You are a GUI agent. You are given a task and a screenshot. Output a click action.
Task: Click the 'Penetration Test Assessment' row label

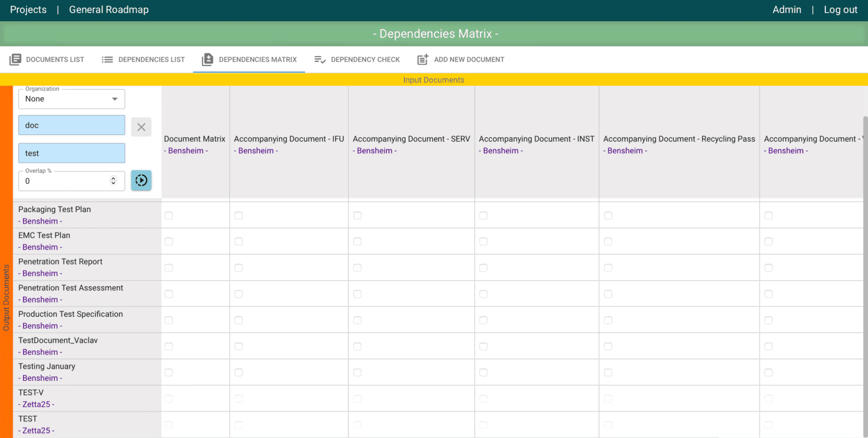coord(71,288)
